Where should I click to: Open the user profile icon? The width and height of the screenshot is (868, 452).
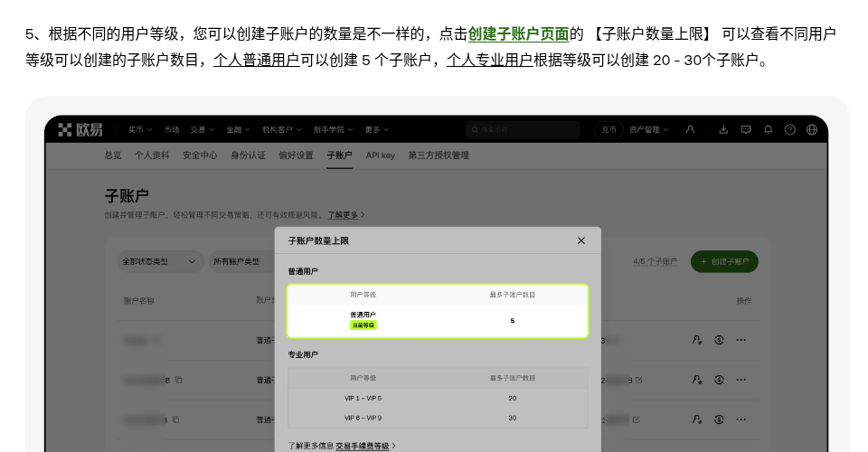tap(690, 129)
